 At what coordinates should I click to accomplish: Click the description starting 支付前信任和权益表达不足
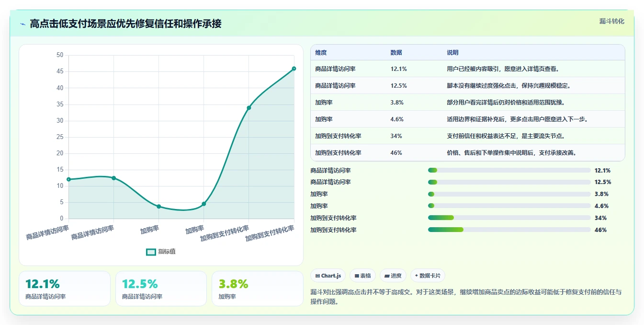tap(506, 136)
